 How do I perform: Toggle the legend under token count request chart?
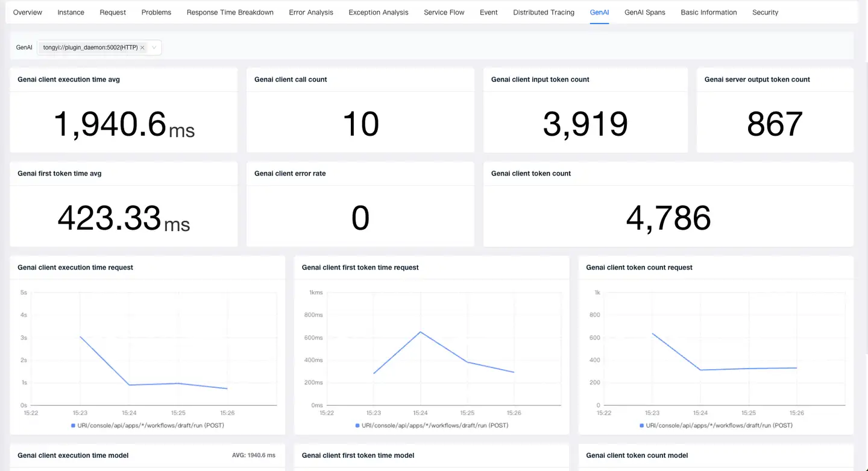(715, 425)
